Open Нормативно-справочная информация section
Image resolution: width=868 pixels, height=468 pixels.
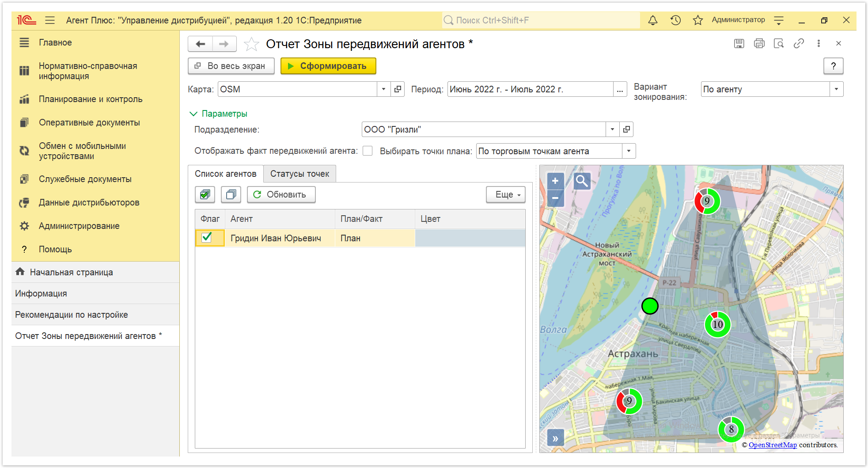(88, 71)
